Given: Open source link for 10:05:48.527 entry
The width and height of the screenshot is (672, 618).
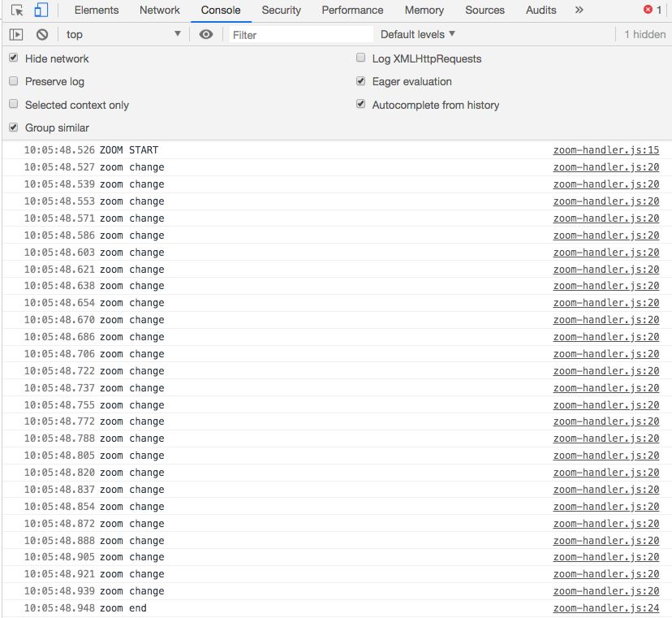Looking at the screenshot, I should tap(606, 167).
